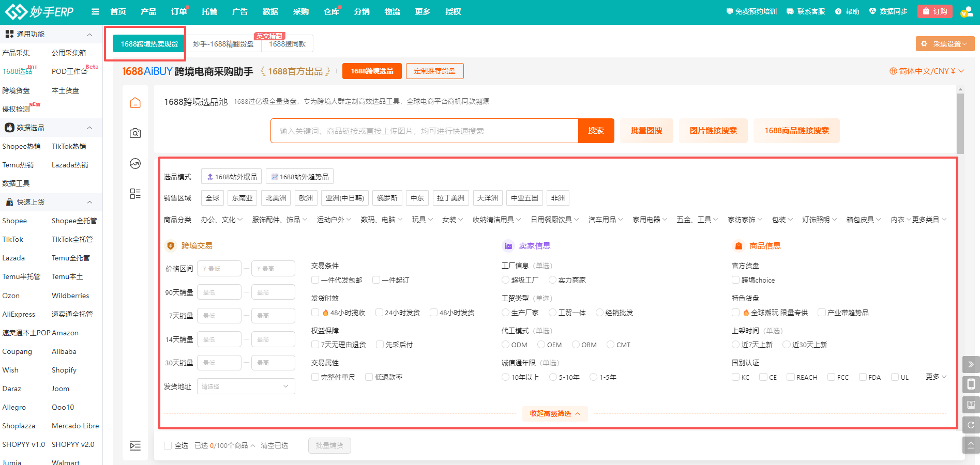Click the language globe 简体中文/CNY selector
This screenshot has height=465, width=980.
[x=926, y=71]
